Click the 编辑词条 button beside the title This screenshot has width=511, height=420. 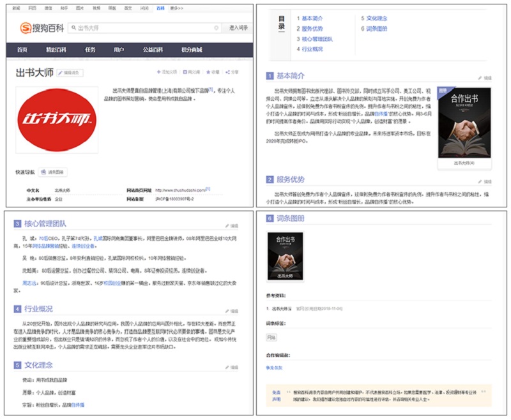(x=69, y=73)
